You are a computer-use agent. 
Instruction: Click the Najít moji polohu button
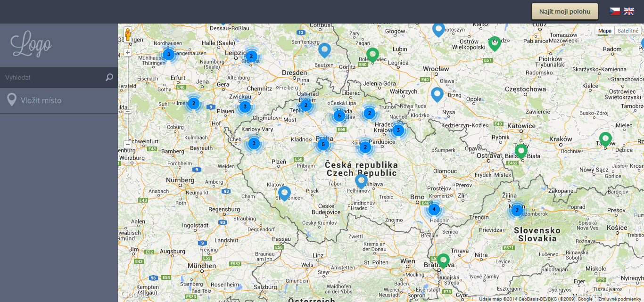(x=565, y=11)
